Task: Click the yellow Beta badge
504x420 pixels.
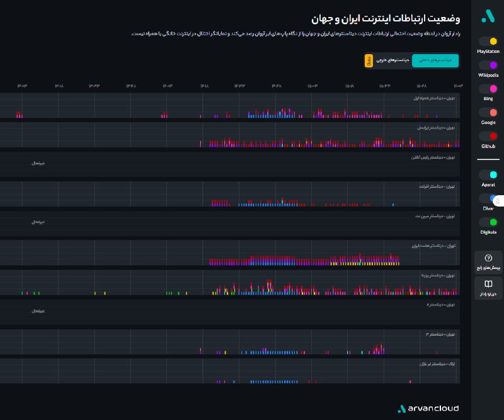Action: (369, 61)
